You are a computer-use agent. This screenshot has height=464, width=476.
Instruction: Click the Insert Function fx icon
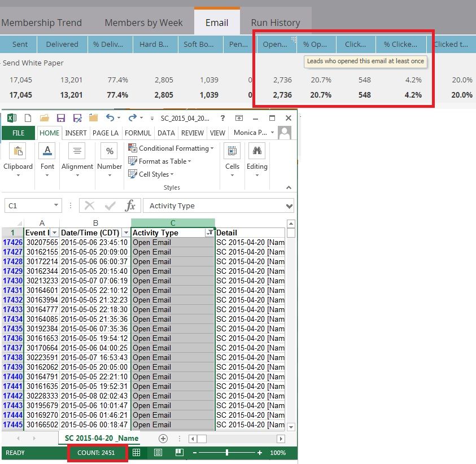[130, 205]
